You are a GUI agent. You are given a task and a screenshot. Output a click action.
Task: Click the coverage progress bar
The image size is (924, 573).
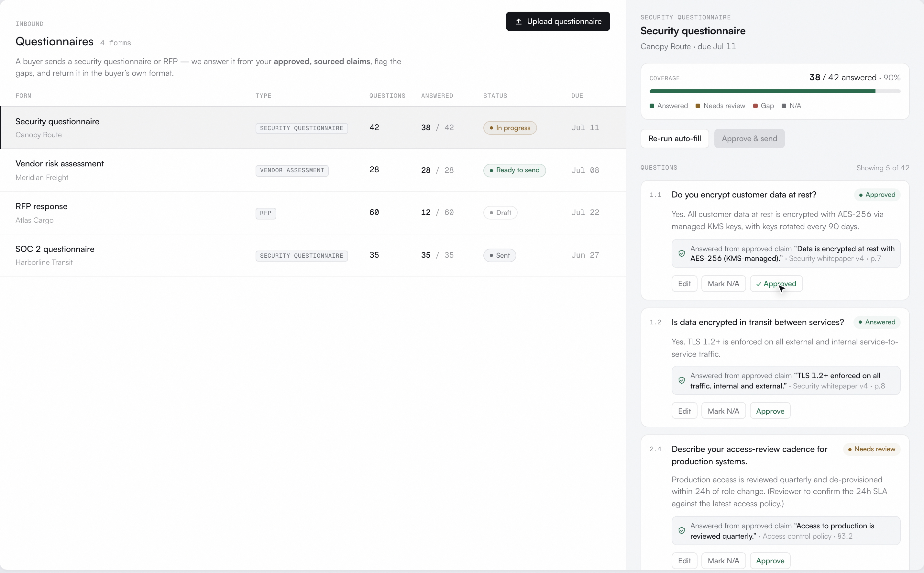(775, 91)
